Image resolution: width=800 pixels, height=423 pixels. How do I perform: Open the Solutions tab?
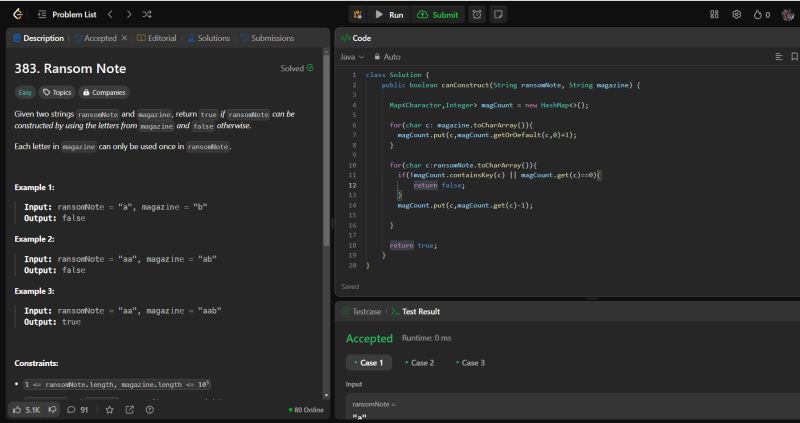point(209,38)
